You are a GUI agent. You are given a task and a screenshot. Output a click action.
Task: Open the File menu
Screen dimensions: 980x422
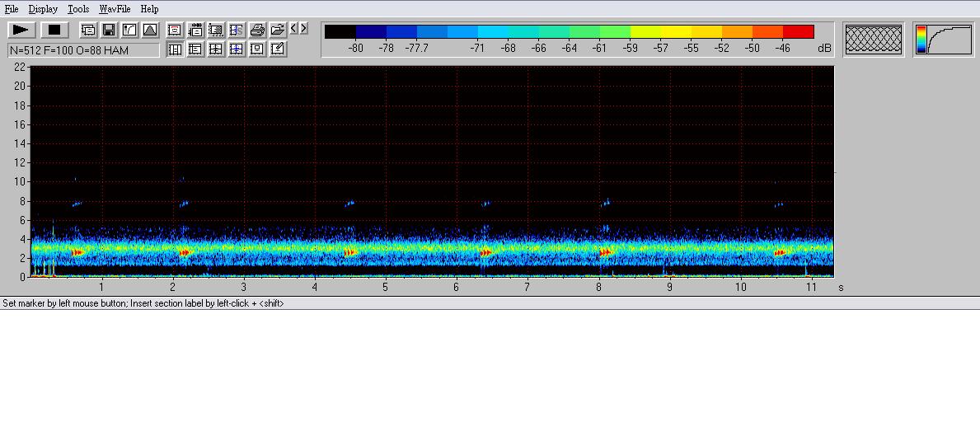(x=12, y=9)
